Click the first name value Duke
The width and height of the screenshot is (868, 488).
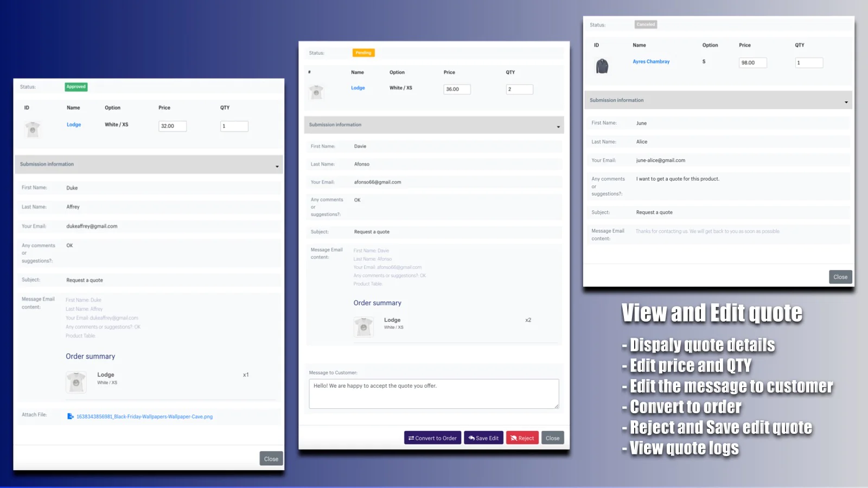point(72,188)
